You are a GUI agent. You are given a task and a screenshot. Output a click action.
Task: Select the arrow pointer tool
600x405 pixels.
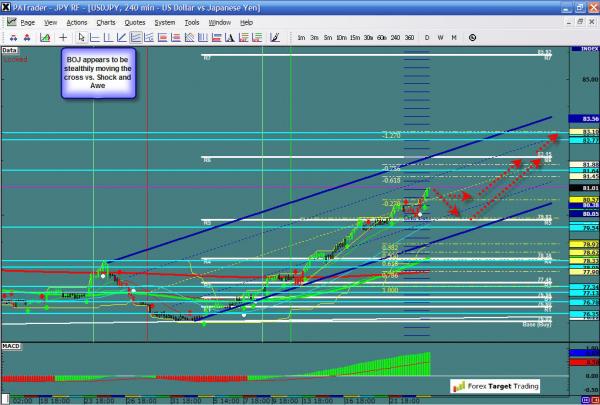[x=81, y=38]
